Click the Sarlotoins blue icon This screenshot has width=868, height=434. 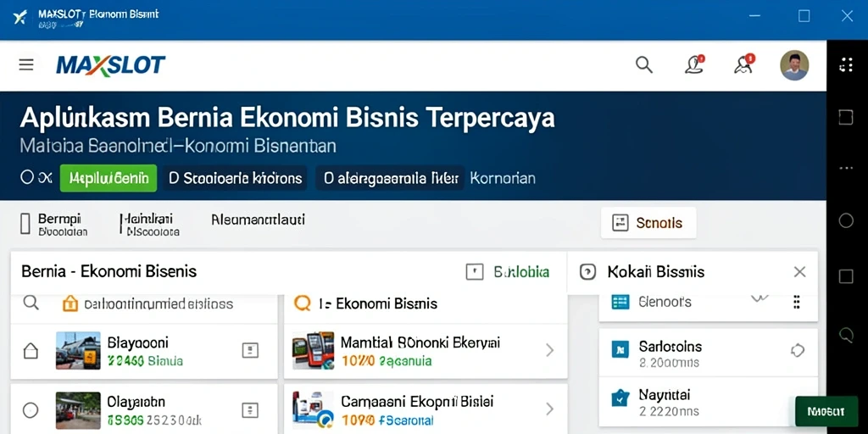(x=620, y=349)
